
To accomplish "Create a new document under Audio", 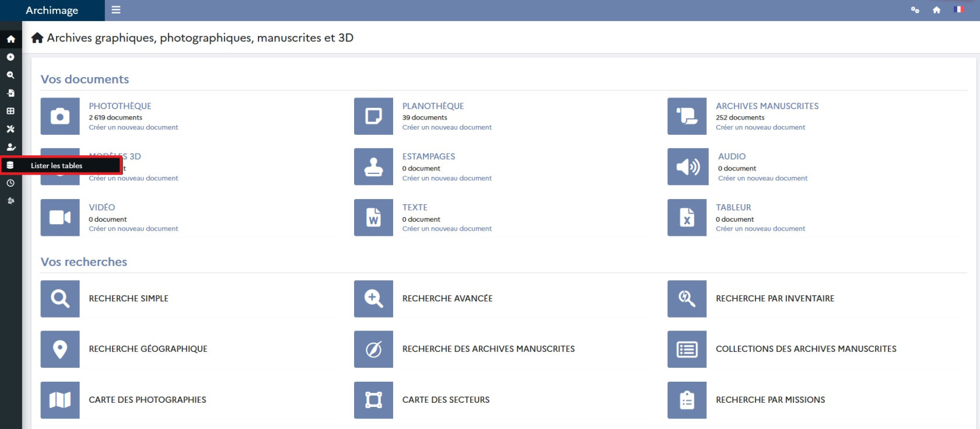I will click(x=763, y=178).
